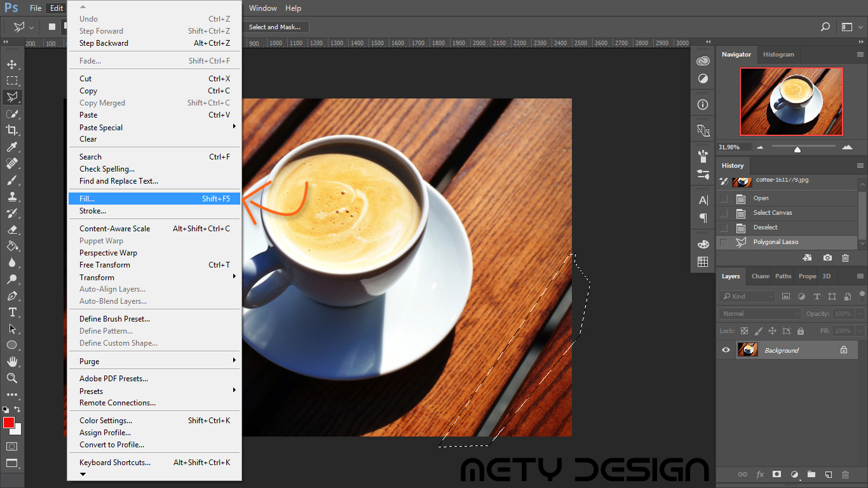Expand the Presets submenu
The height and width of the screenshot is (488, 868).
[154, 391]
